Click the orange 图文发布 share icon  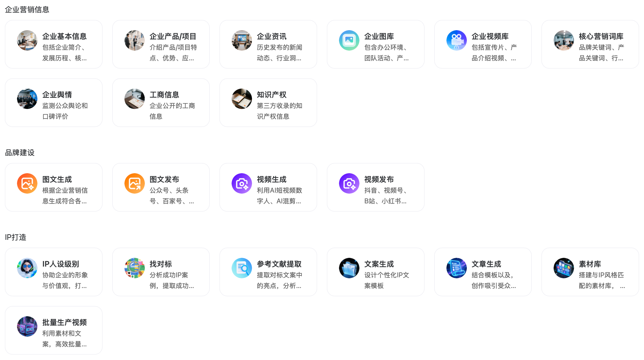click(134, 183)
